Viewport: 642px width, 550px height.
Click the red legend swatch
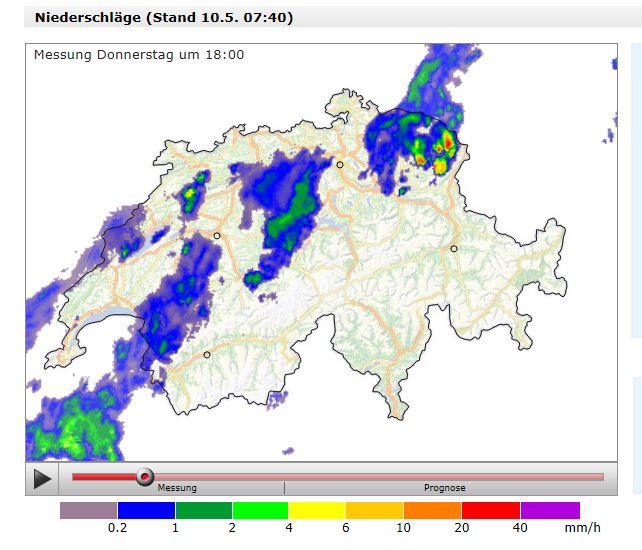tap(491, 511)
